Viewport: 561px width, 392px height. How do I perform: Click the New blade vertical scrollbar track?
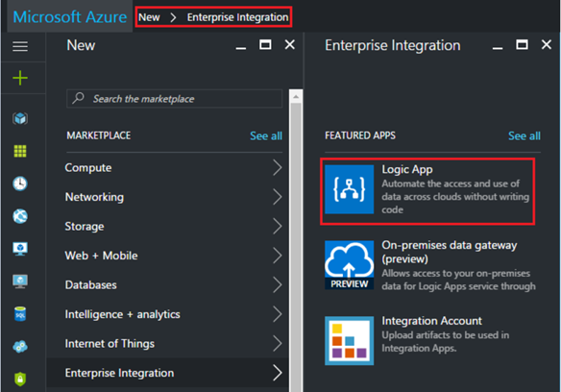click(x=296, y=247)
